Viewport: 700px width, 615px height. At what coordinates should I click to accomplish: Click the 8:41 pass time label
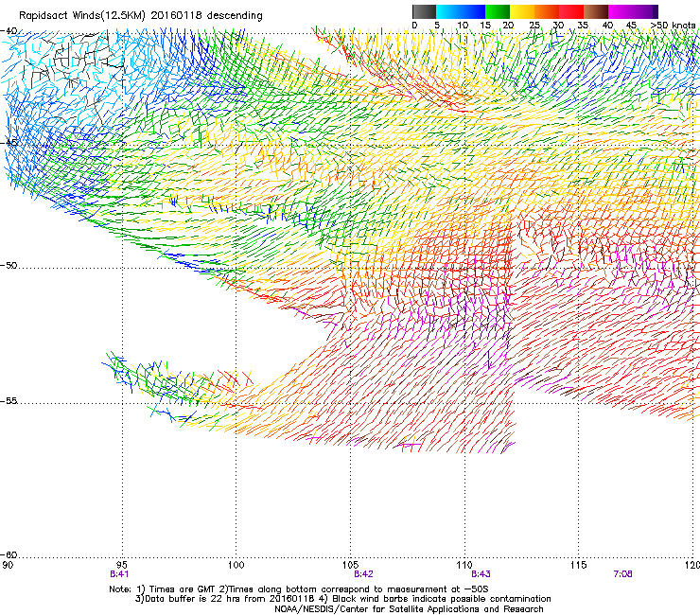click(119, 574)
